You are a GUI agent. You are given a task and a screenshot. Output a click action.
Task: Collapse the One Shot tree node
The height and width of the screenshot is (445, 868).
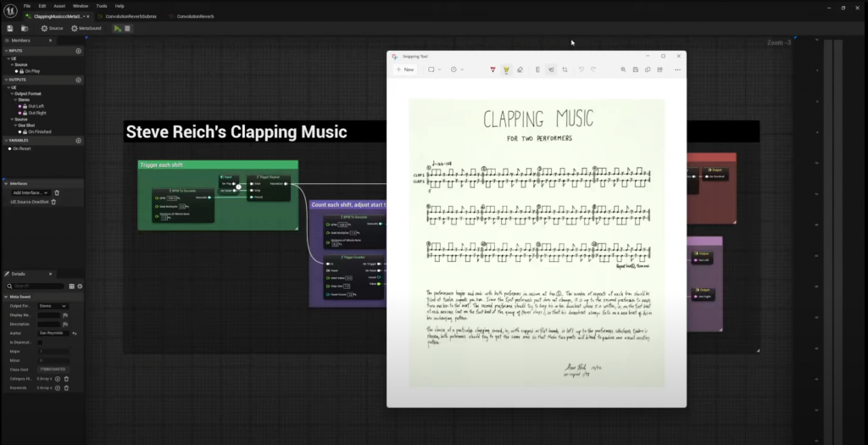pyautogui.click(x=15, y=125)
